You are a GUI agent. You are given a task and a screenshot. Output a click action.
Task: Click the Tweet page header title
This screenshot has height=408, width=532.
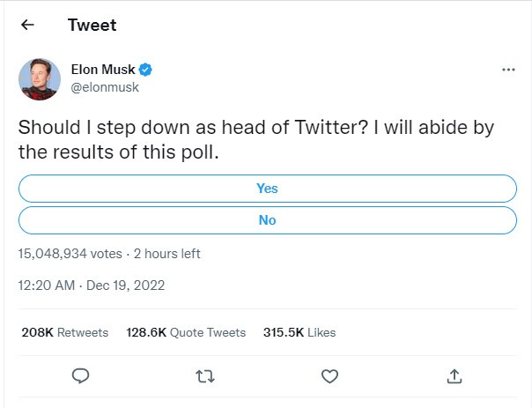(x=92, y=25)
